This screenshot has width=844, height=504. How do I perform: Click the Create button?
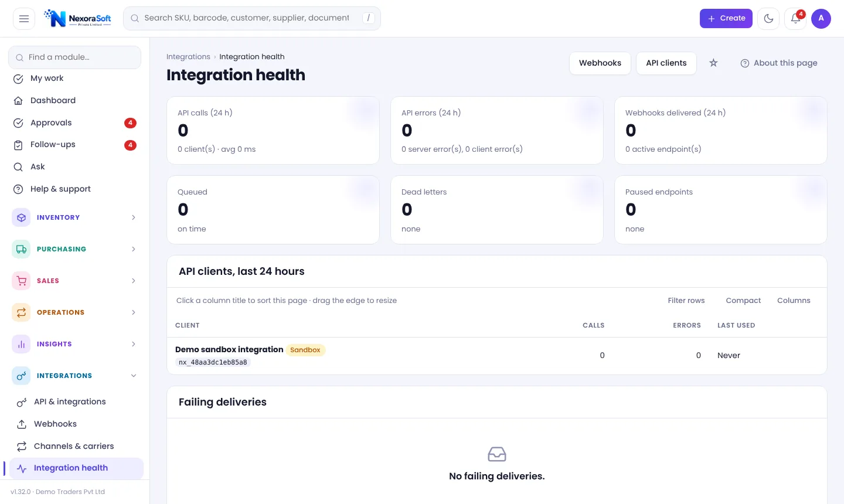[x=726, y=19]
